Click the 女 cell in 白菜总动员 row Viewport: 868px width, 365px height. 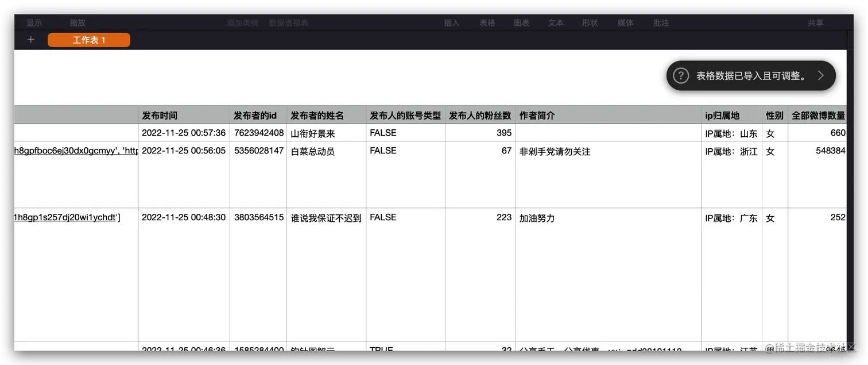pyautogui.click(x=775, y=175)
